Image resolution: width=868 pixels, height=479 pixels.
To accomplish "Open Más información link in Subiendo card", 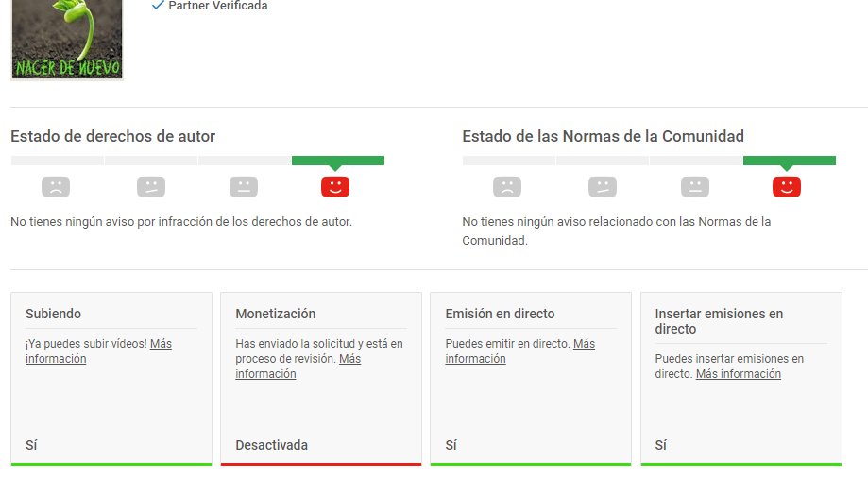I will 98,351.
